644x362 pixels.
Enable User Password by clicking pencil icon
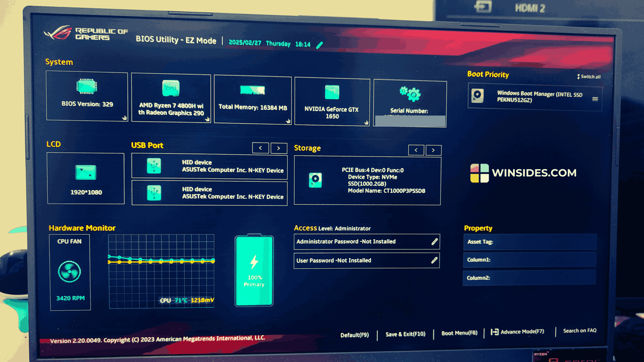pyautogui.click(x=435, y=260)
